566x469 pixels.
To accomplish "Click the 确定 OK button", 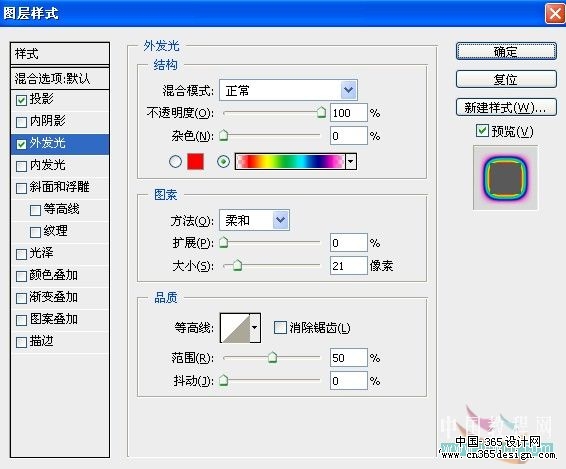I will pyautogui.click(x=506, y=52).
